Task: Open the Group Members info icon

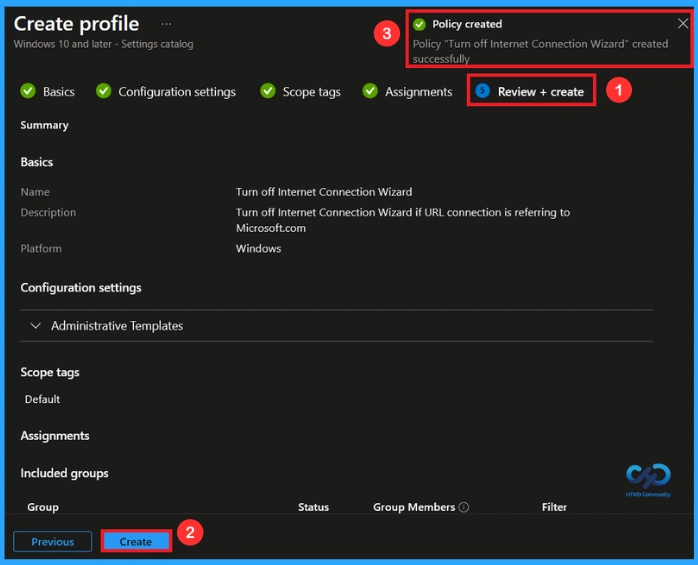Action: 464,507
